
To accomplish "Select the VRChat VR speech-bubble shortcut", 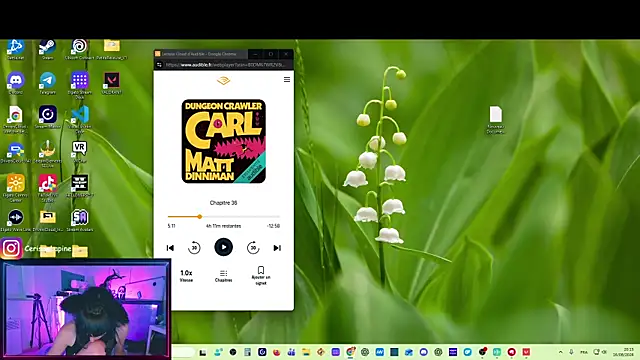I will (79, 151).
